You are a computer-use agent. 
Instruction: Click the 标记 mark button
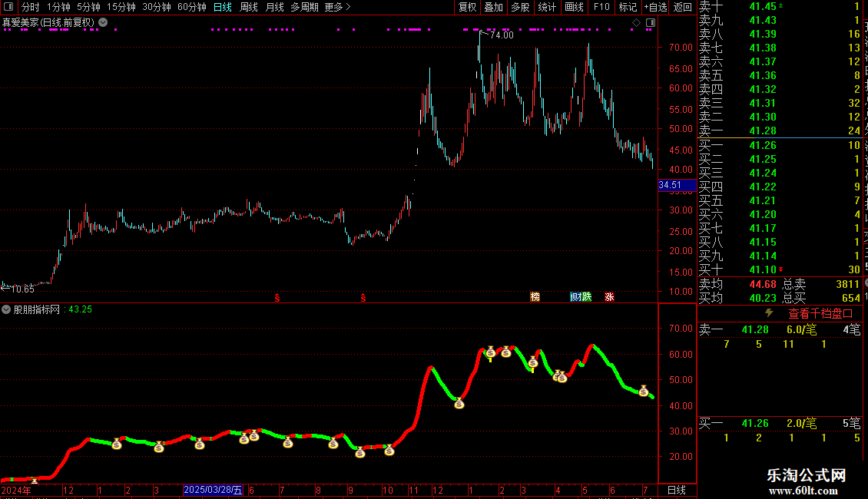click(628, 7)
